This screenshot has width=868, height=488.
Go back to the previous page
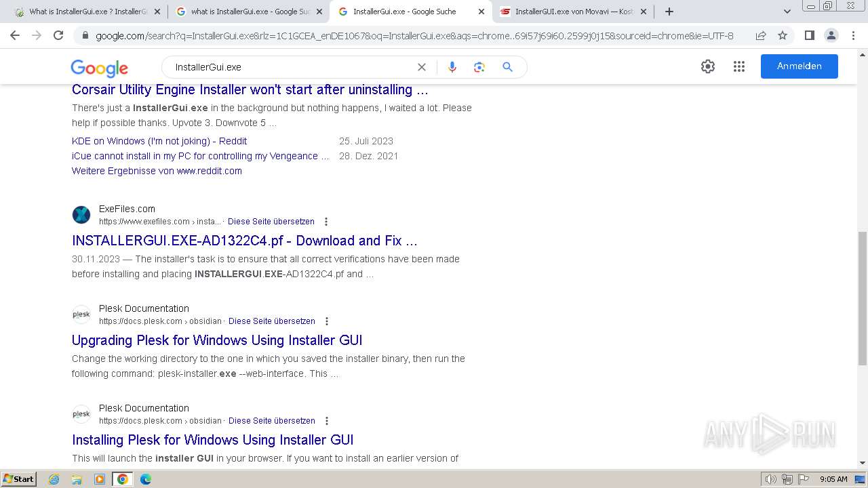click(x=15, y=35)
